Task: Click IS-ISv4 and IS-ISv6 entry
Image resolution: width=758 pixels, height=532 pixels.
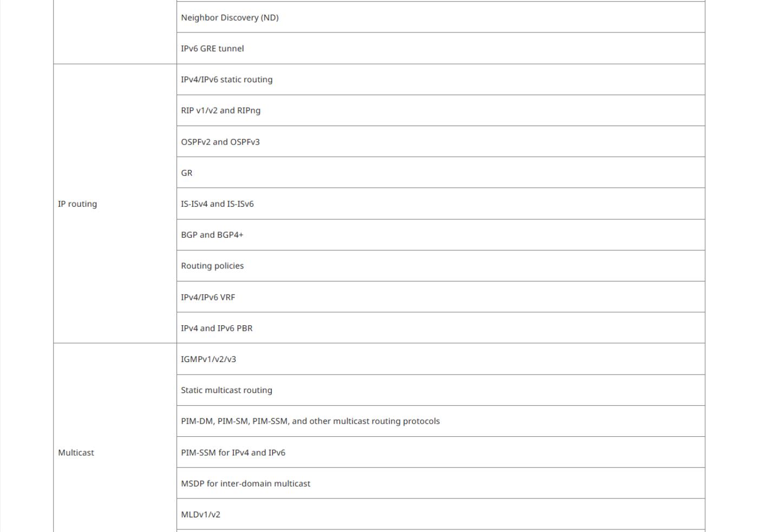Action: tap(441, 203)
